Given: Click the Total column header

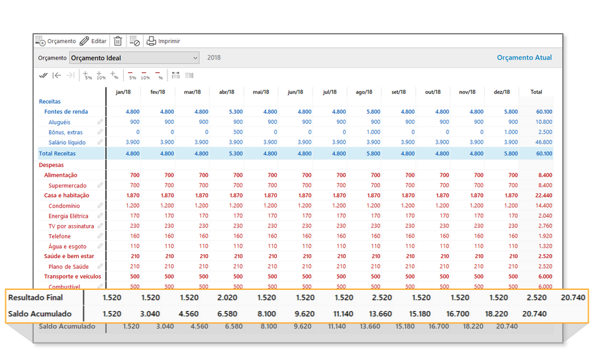Looking at the screenshot, I should pos(536,92).
